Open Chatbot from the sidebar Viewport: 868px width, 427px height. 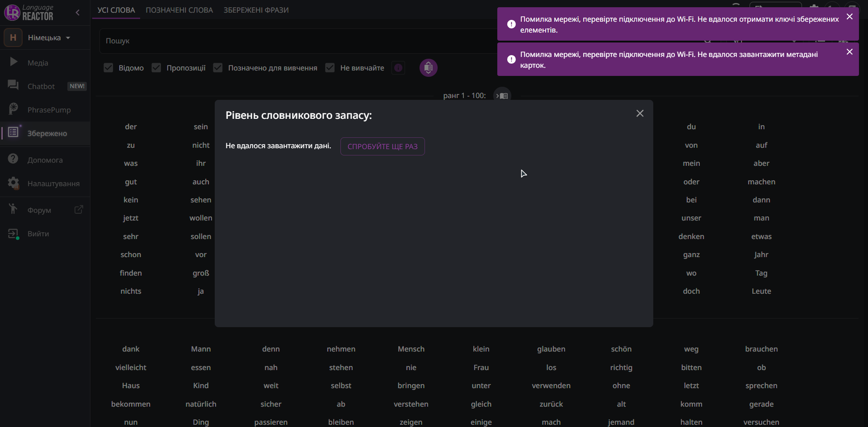pos(41,86)
